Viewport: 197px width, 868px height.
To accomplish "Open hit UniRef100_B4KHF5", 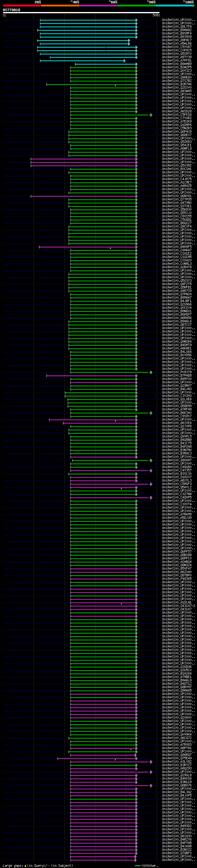I will pyautogui.click(x=177, y=247).
